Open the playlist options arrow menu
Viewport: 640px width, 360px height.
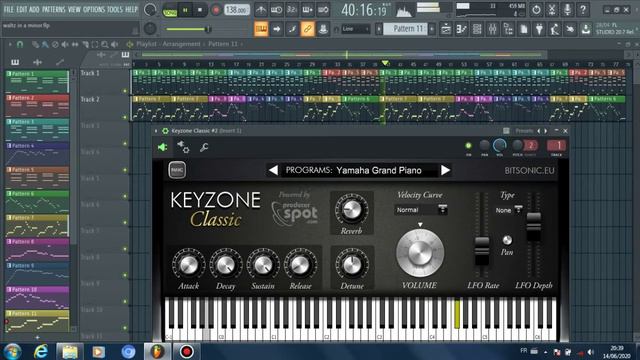tap(9, 44)
